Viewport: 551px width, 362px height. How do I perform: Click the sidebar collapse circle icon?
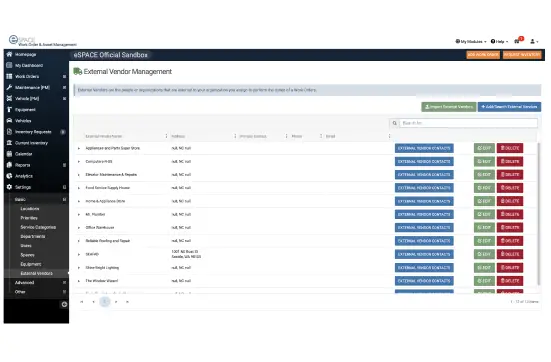64,304
